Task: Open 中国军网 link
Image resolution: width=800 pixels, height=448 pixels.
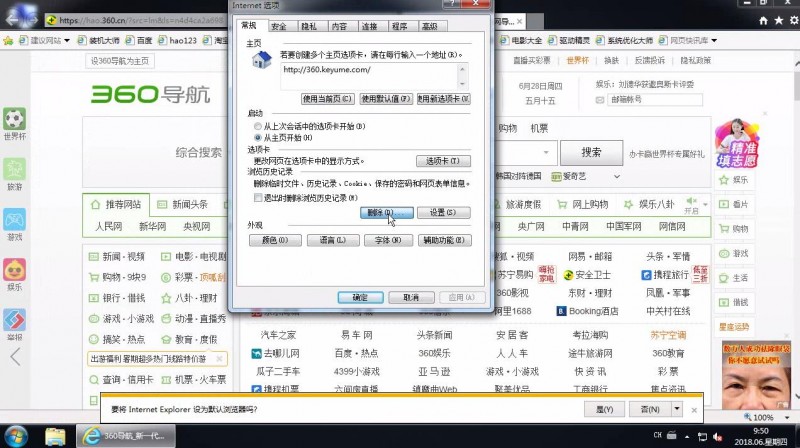Action: click(x=623, y=227)
